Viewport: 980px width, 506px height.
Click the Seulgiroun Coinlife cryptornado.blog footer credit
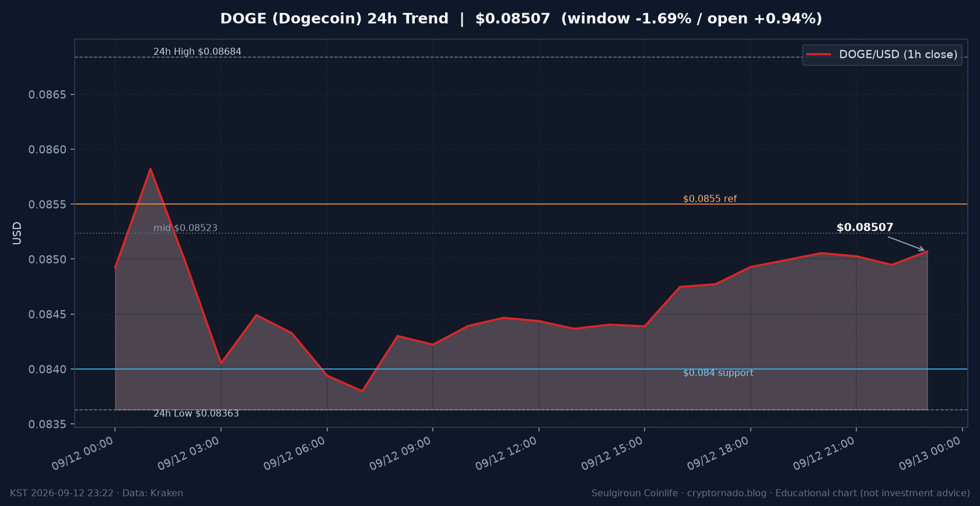(x=780, y=493)
